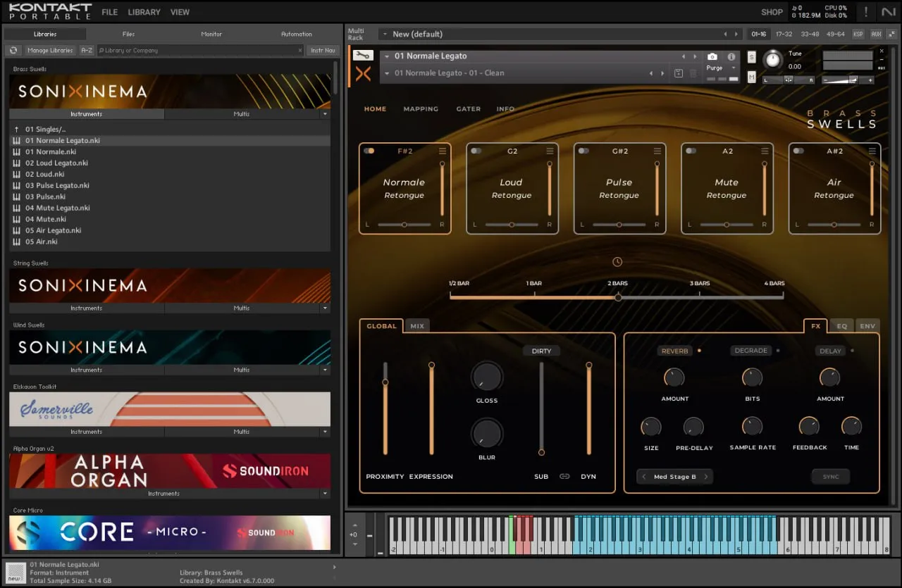Screen dimensions: 902x588
Task: Expand the Brass Swells library options arrow
Action: (325, 114)
